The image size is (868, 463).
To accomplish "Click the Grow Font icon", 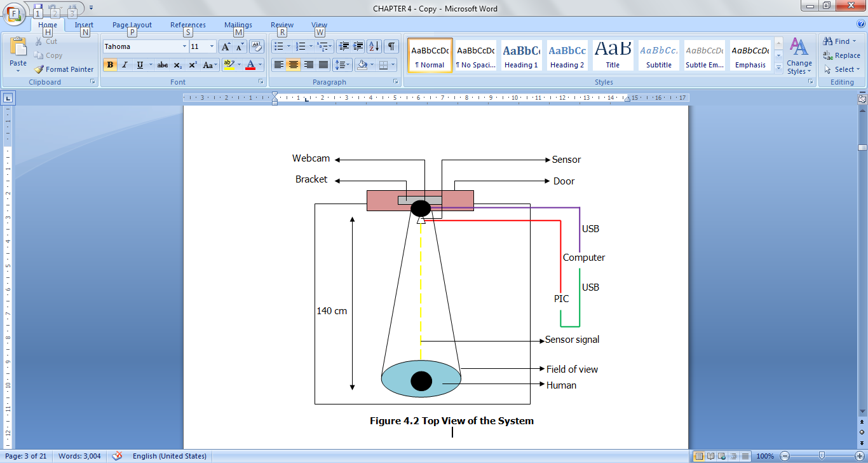I will click(226, 46).
